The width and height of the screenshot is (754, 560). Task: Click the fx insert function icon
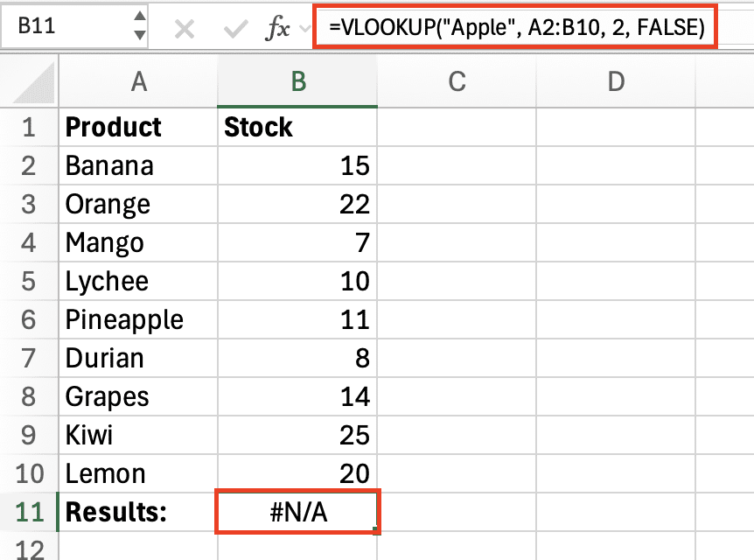[281, 26]
